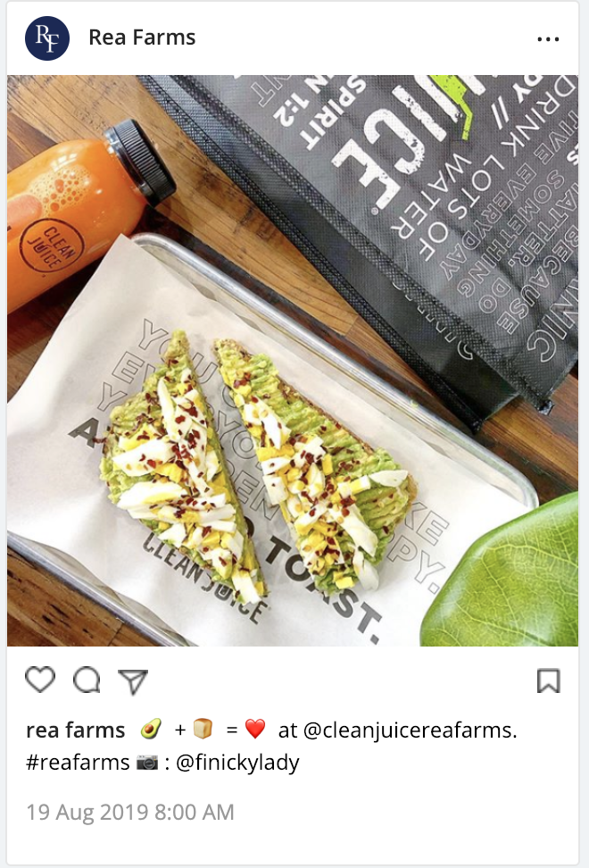
Task: Share the post using the paper plane icon
Action: (133, 680)
